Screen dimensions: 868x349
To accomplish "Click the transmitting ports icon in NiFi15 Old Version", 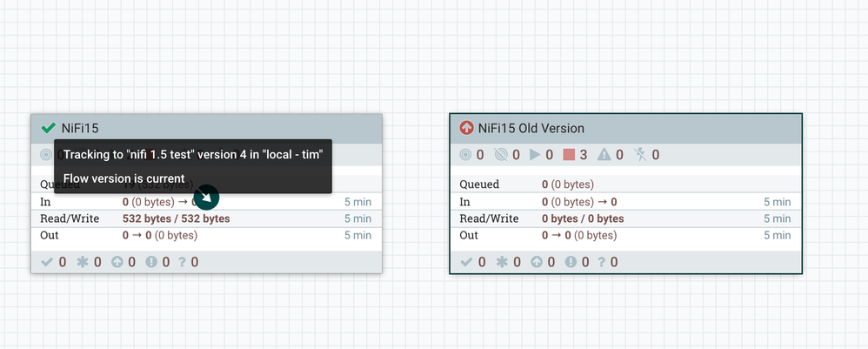I will click(x=466, y=155).
